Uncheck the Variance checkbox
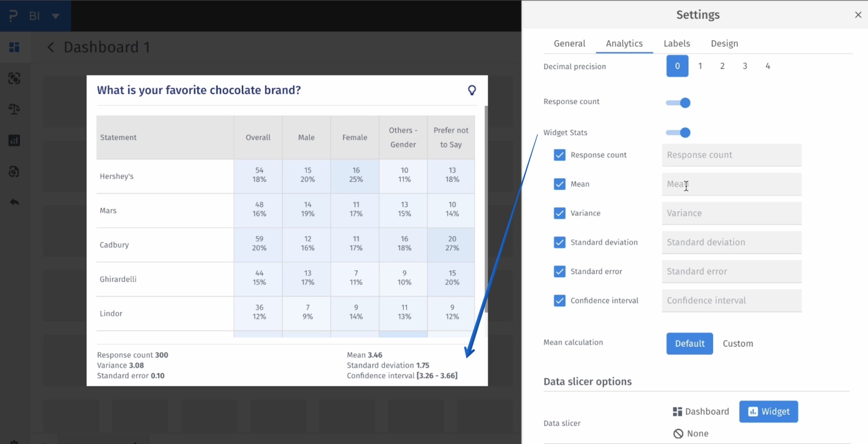The image size is (868, 444). 559,213
